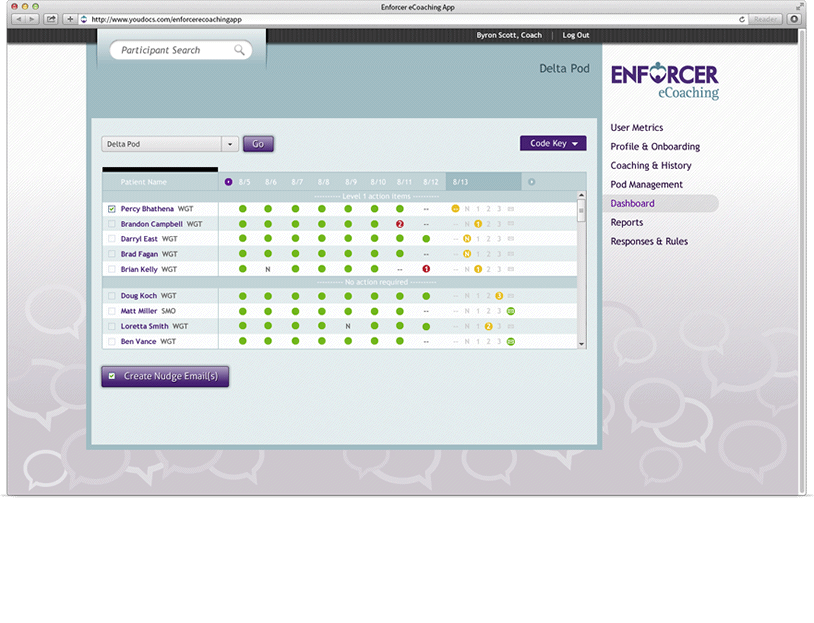Click Doug Koch's orange level 3 icon

pos(499,296)
